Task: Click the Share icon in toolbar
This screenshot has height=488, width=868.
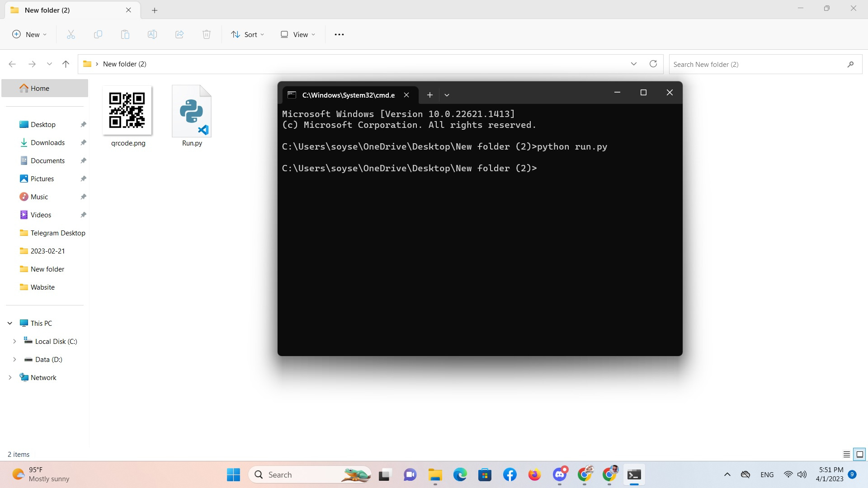Action: click(x=179, y=34)
